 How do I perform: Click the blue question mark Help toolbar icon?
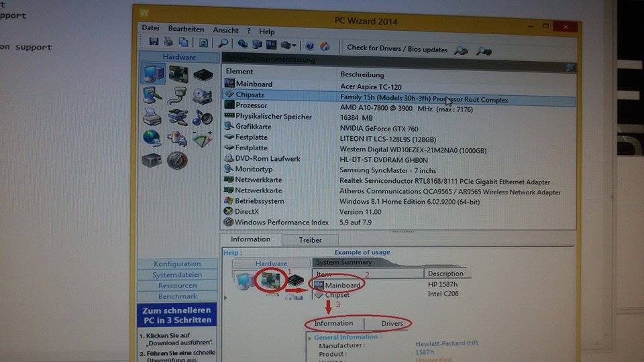tap(310, 46)
